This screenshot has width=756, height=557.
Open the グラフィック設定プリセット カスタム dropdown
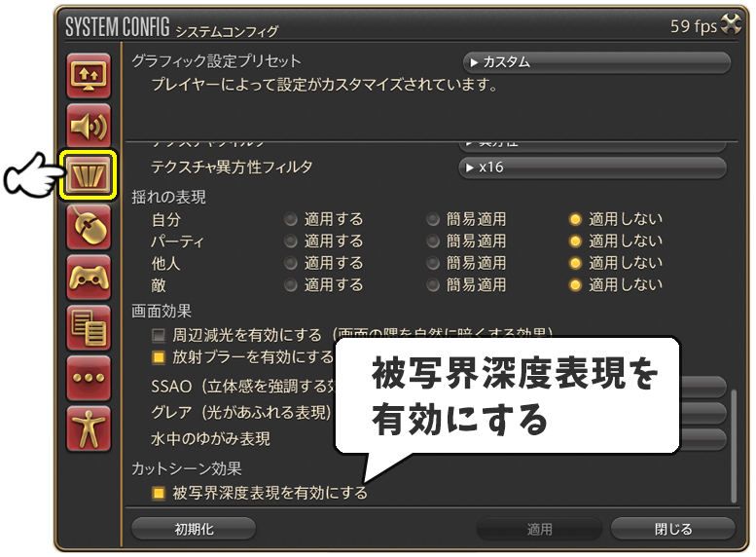[596, 62]
